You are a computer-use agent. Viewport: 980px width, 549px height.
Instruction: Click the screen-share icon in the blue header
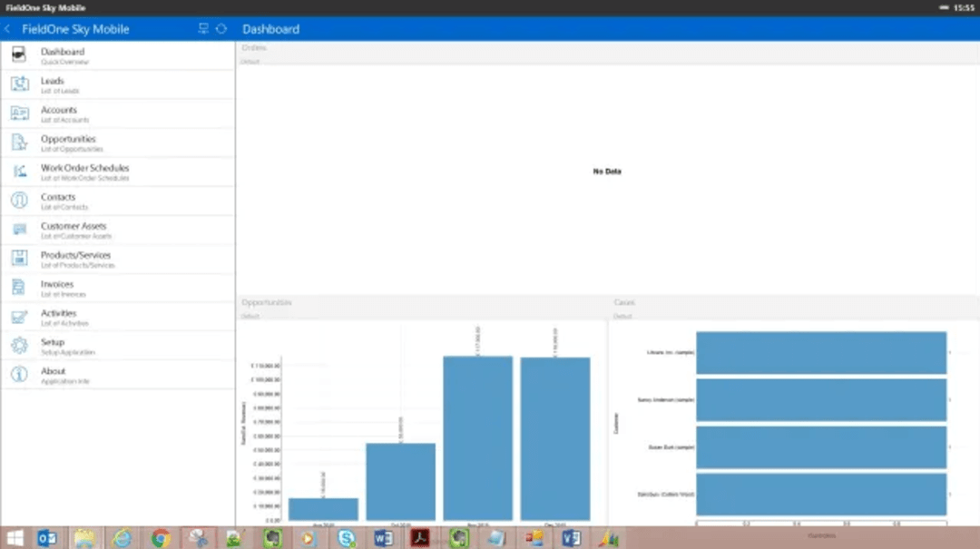[203, 28]
